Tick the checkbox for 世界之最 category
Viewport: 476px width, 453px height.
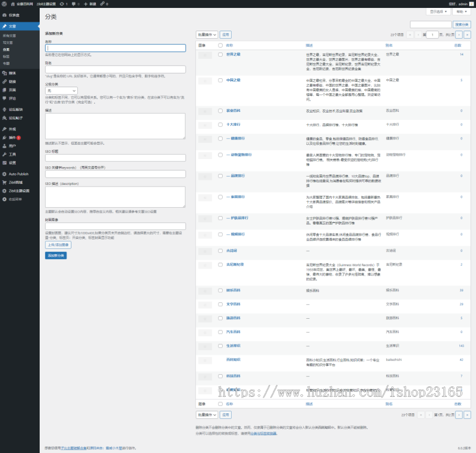[221, 54]
